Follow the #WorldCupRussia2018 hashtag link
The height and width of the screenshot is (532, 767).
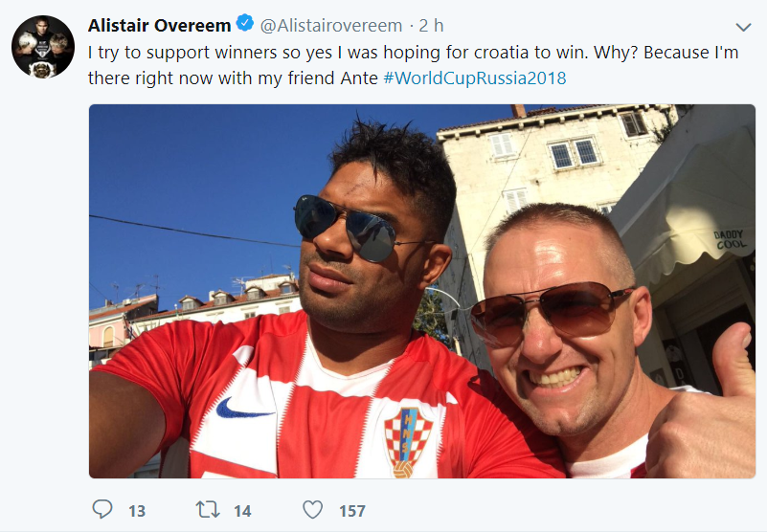475,78
